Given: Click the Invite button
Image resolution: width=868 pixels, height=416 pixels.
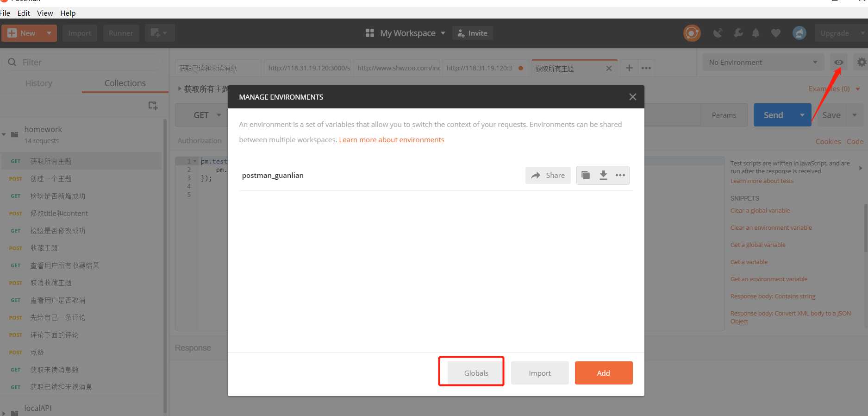Looking at the screenshot, I should click(x=472, y=33).
